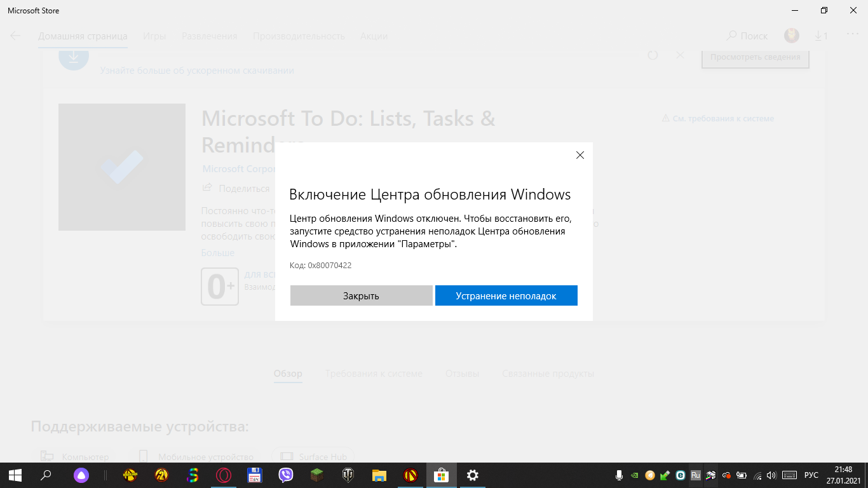The image size is (868, 488).
Task: Click the Закрыть button
Action: coord(361,295)
